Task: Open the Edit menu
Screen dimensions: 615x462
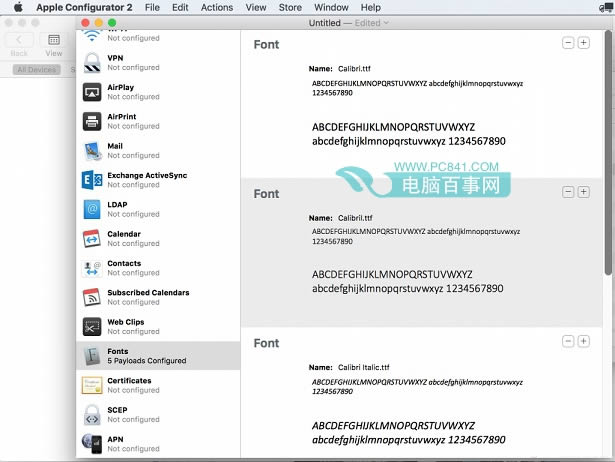Action: tap(180, 7)
